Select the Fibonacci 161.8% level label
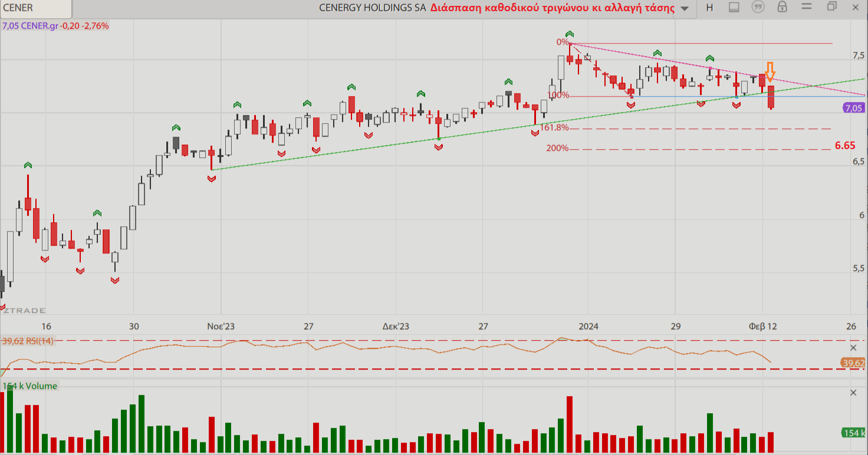 click(x=554, y=127)
